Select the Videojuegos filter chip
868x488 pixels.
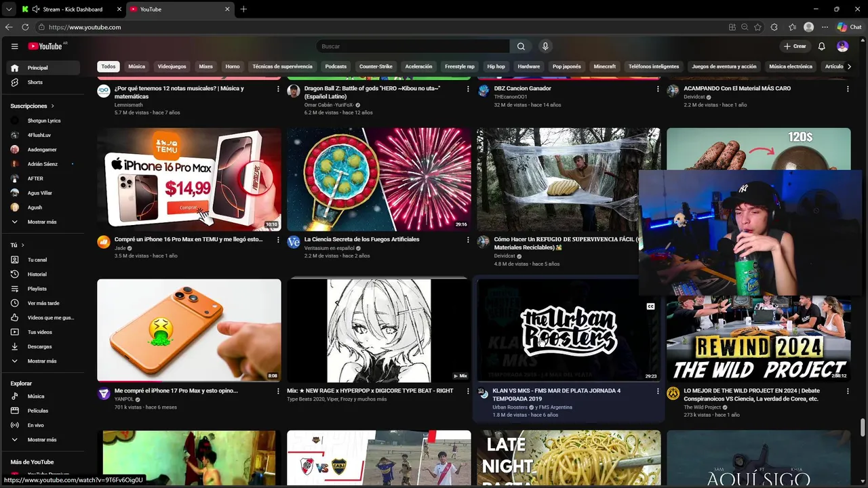click(x=172, y=66)
